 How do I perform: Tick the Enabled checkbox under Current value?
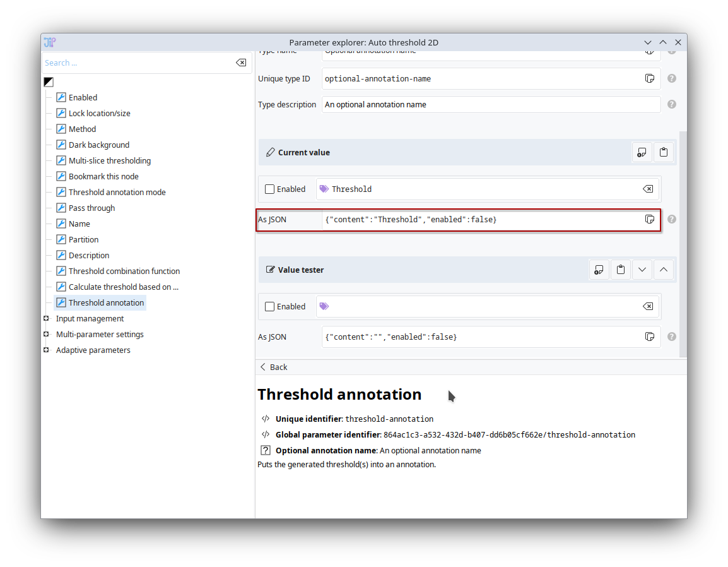tap(269, 189)
